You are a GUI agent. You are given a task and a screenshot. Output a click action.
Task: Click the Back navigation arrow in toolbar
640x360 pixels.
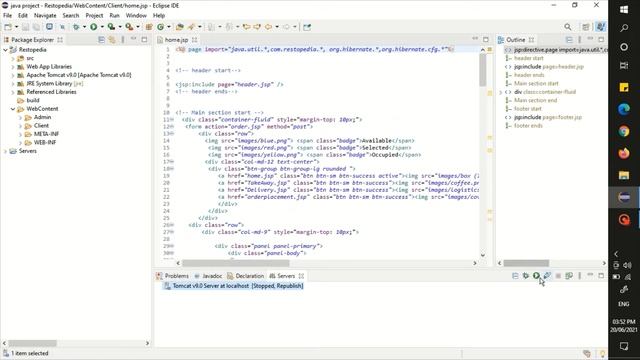pyautogui.click(x=268, y=27)
